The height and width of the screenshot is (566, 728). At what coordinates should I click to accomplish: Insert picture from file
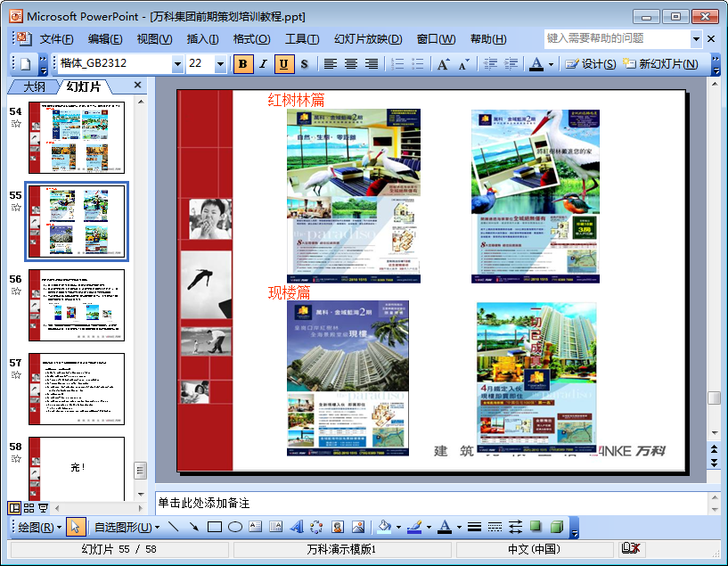[358, 527]
